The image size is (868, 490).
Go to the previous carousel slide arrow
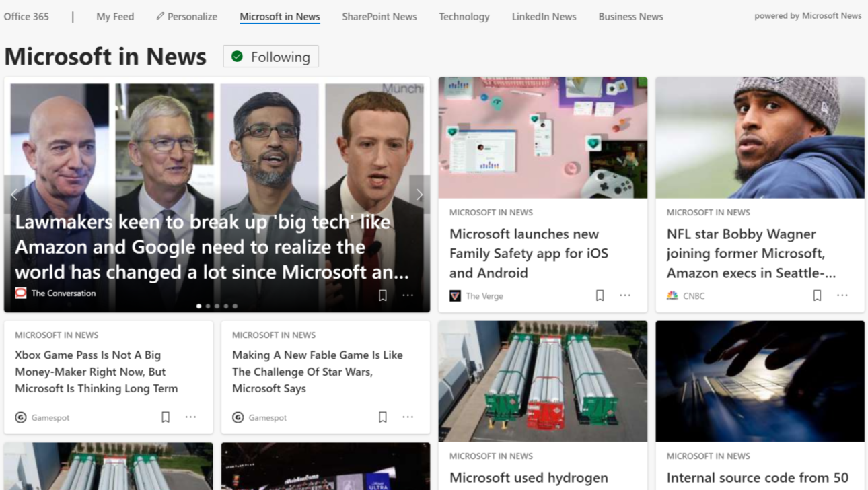coord(14,195)
